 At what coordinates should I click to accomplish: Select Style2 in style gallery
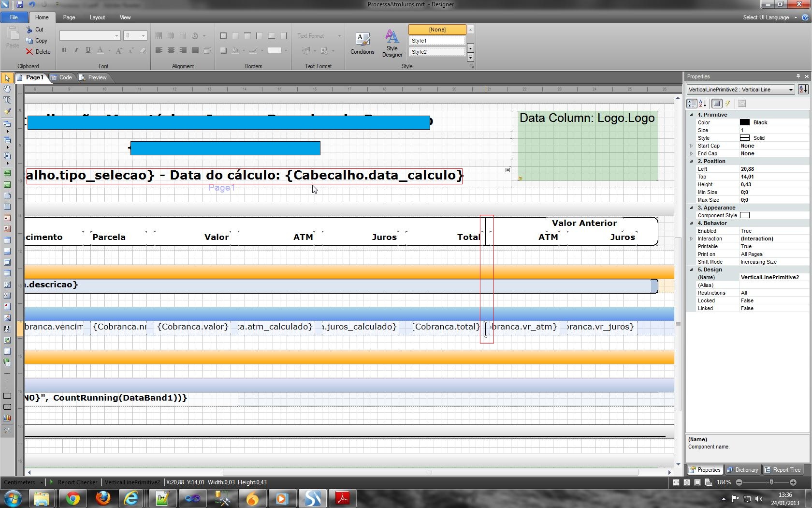coord(437,52)
